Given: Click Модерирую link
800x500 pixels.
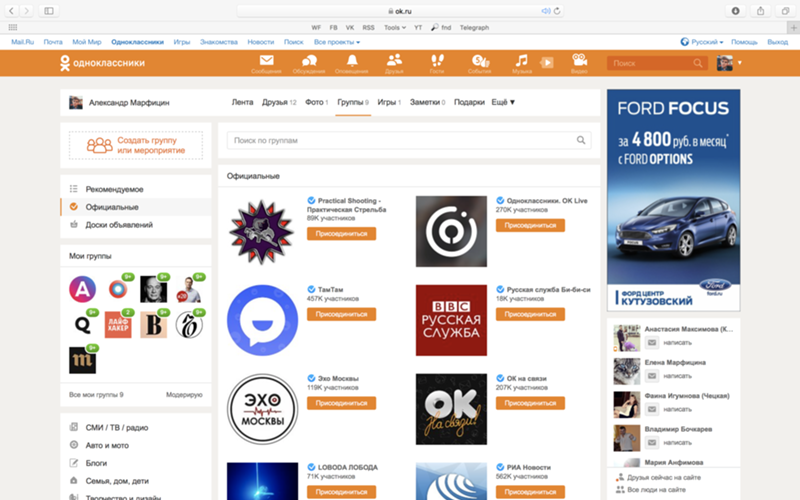Looking at the screenshot, I should point(184,394).
